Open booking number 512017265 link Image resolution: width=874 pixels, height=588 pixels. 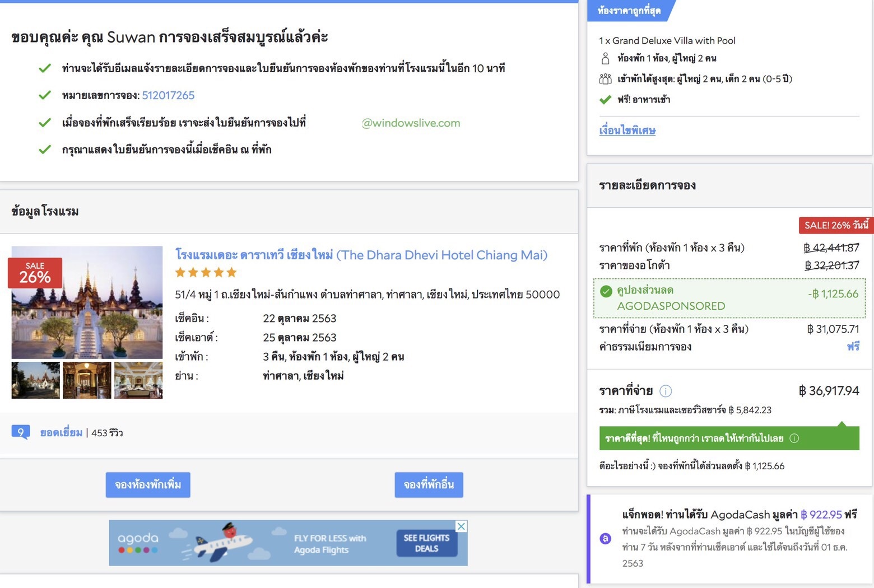168,95
